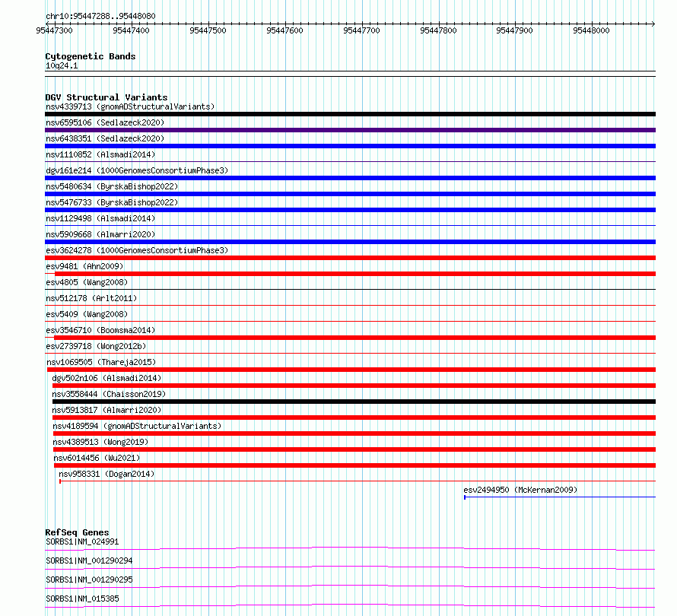Click the RefSeq Genes track title

(x=77, y=532)
